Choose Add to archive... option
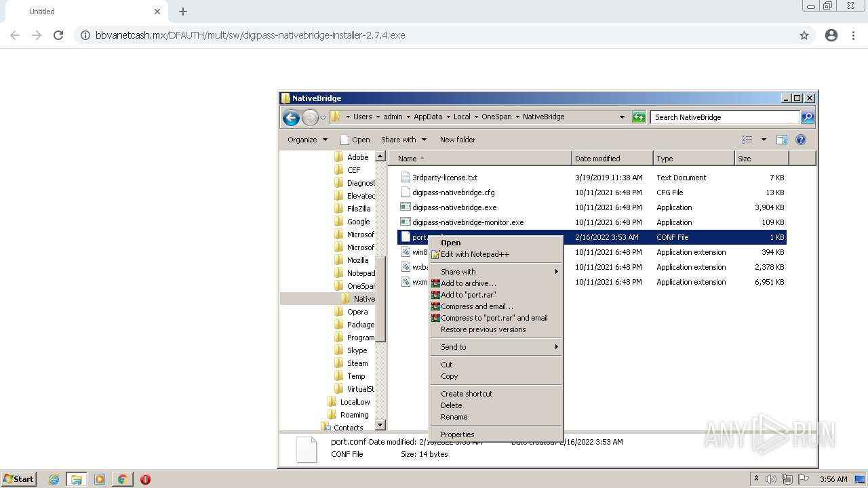This screenshot has height=488, width=868. pyautogui.click(x=496, y=283)
